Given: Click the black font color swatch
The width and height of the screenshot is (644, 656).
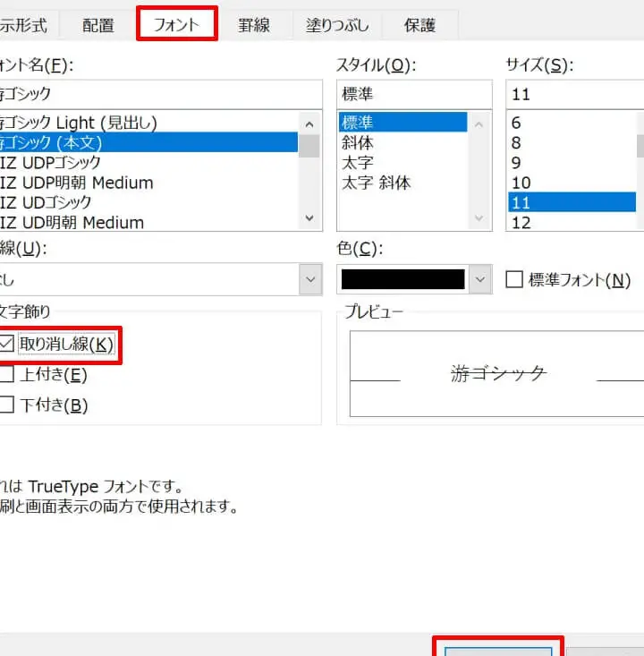Looking at the screenshot, I should (x=402, y=279).
